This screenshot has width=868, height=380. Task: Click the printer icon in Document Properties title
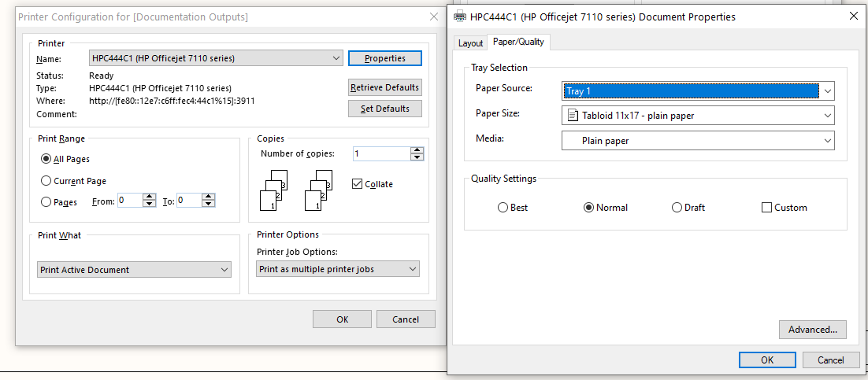(460, 17)
